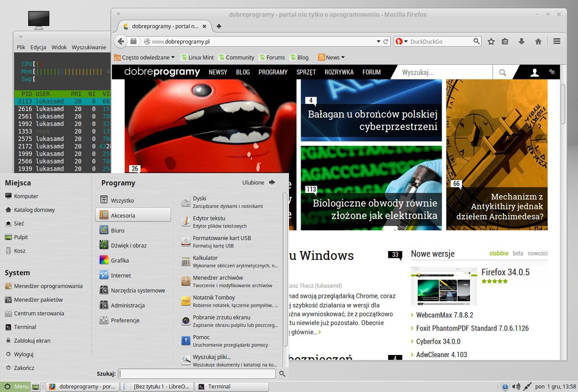This screenshot has width=578, height=392.
Task: Click the site search magnifier icon
Action: (x=503, y=72)
